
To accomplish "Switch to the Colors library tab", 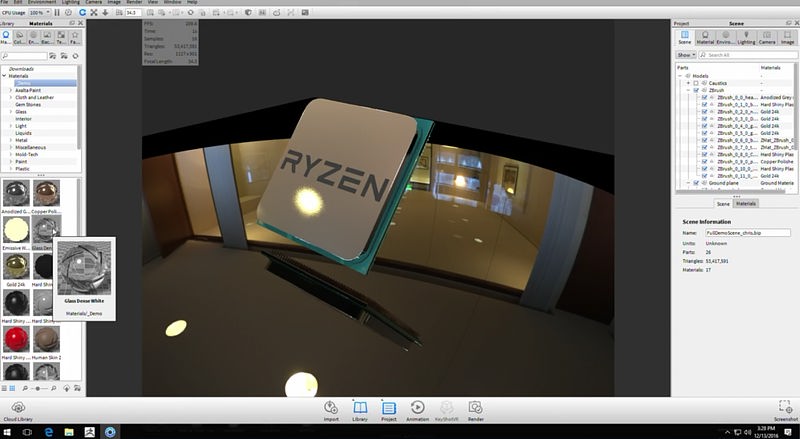I will coord(19,37).
